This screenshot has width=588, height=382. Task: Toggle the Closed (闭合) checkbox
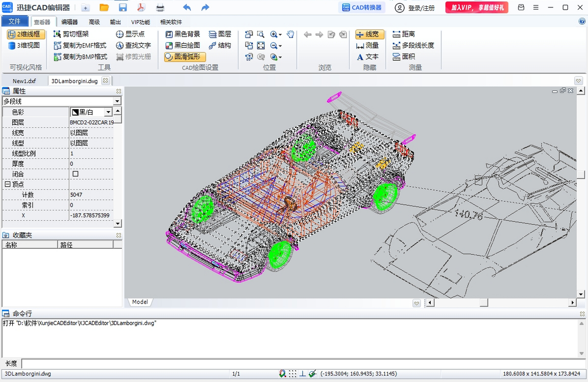[x=75, y=174]
